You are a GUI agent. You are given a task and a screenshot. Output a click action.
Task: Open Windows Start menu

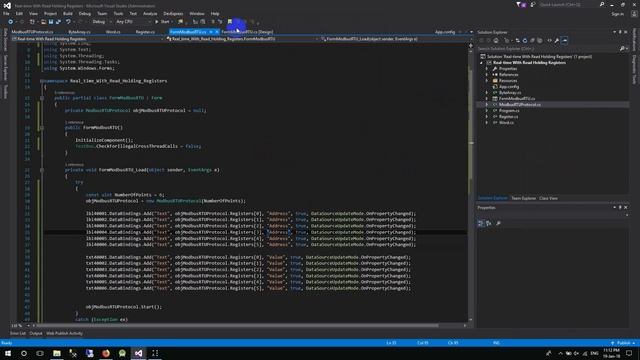[x=8, y=353]
